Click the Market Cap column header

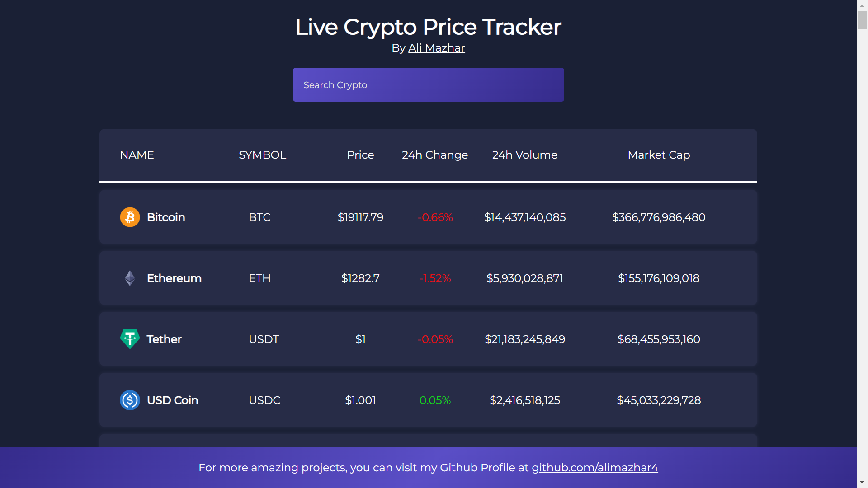(x=659, y=155)
